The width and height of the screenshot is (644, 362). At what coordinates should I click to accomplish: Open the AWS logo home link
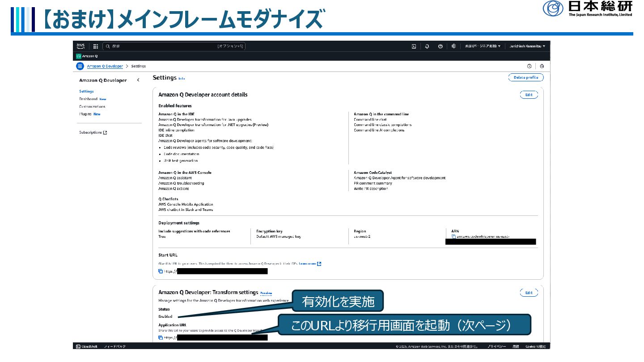[80, 46]
